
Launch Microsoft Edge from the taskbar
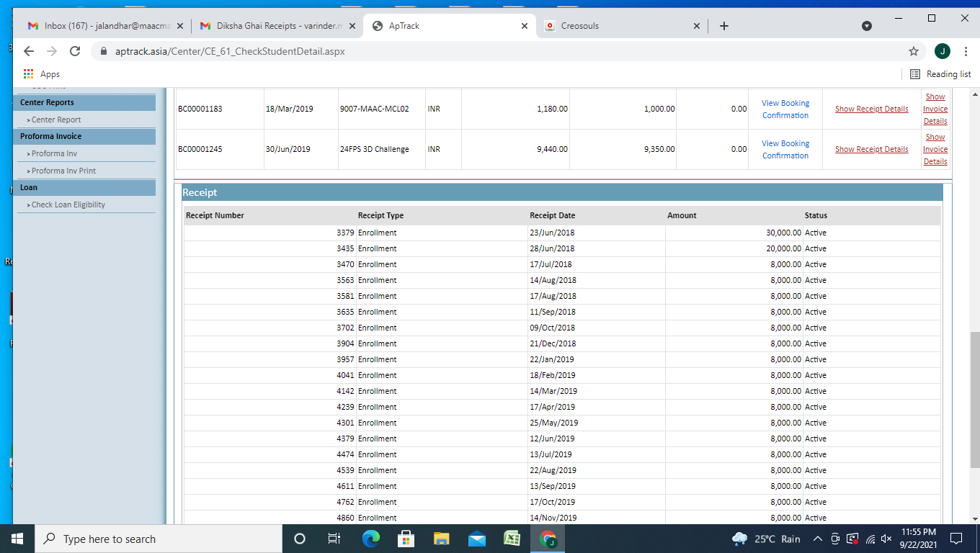click(370, 539)
